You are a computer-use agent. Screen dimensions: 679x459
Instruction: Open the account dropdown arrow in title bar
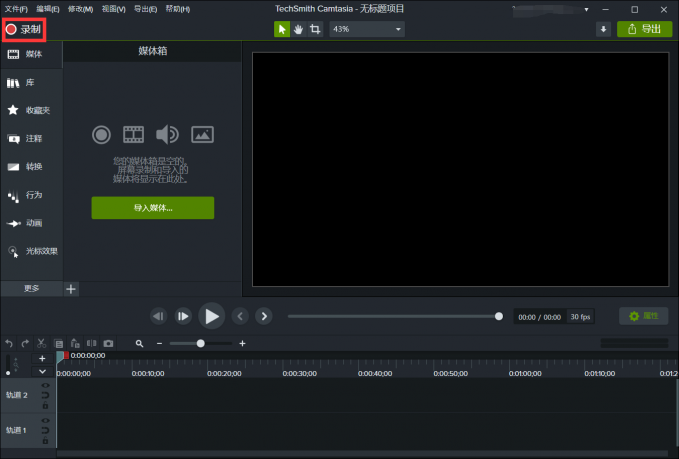pos(586,10)
